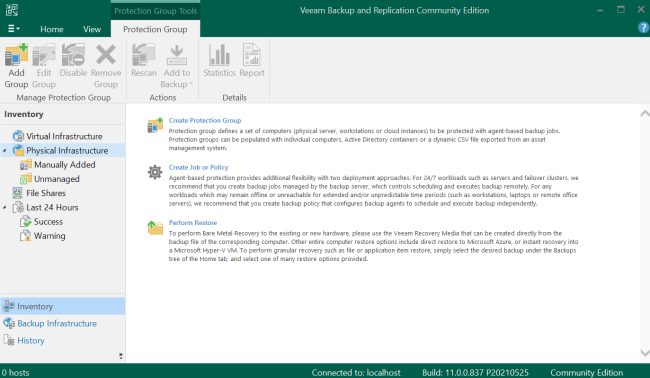Click the Unmanaged group icon
The image size is (650, 378).
tap(26, 179)
